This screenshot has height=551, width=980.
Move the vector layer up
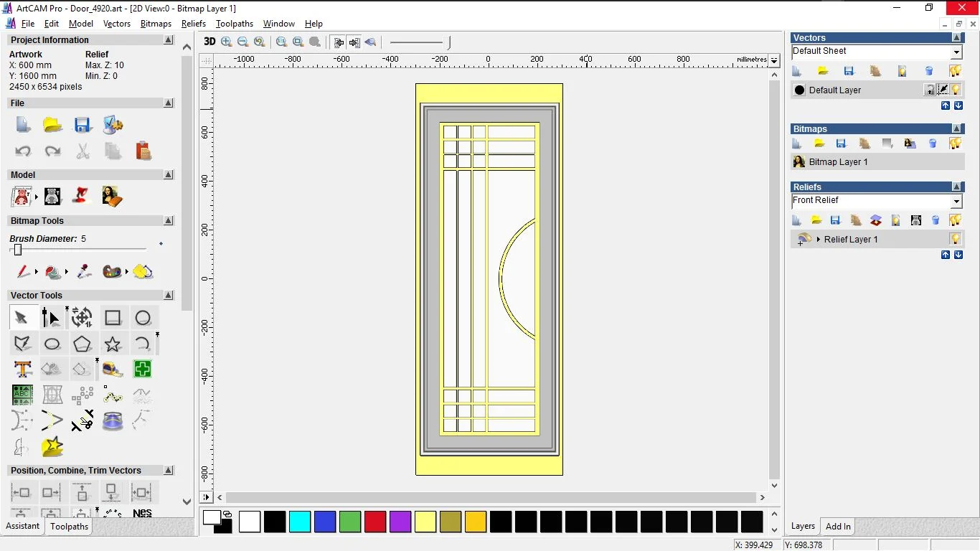pyautogui.click(x=946, y=105)
